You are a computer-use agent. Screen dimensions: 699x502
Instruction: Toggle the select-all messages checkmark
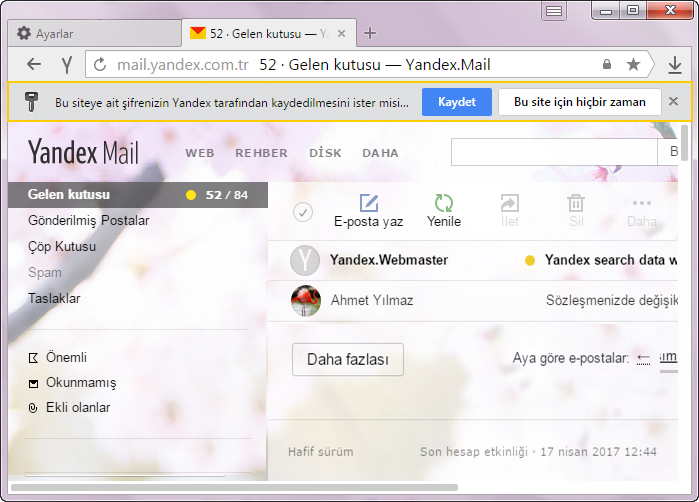tap(303, 212)
